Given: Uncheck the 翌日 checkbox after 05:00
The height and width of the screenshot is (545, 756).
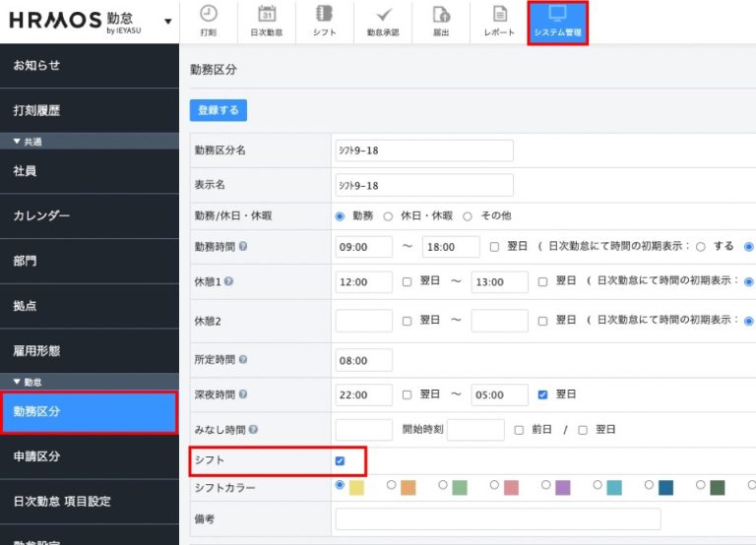Looking at the screenshot, I should pos(542,394).
